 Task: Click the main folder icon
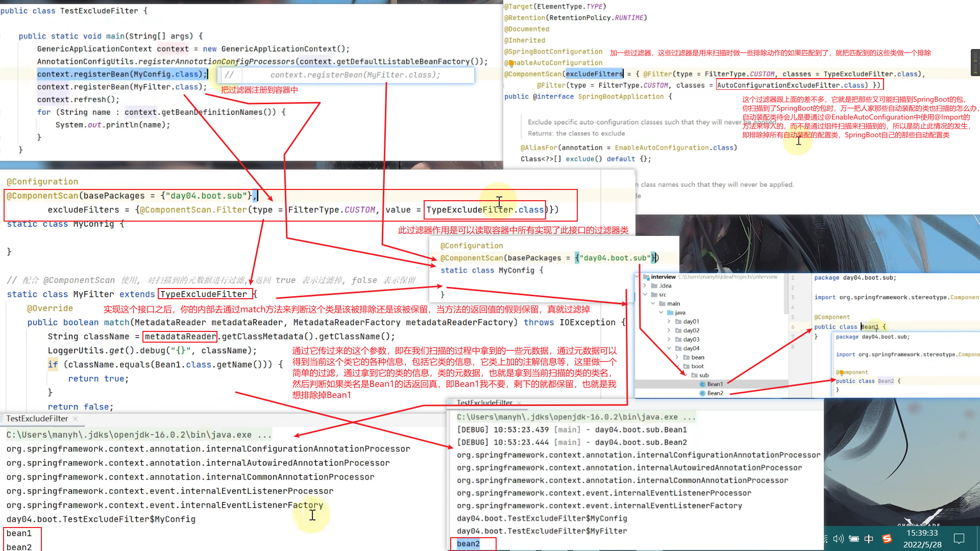coord(662,303)
